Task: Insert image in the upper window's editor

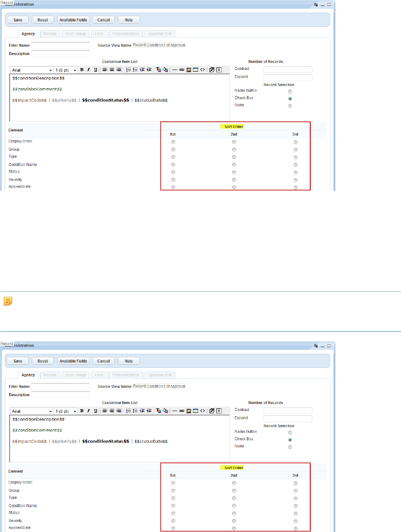Action: pos(189,70)
